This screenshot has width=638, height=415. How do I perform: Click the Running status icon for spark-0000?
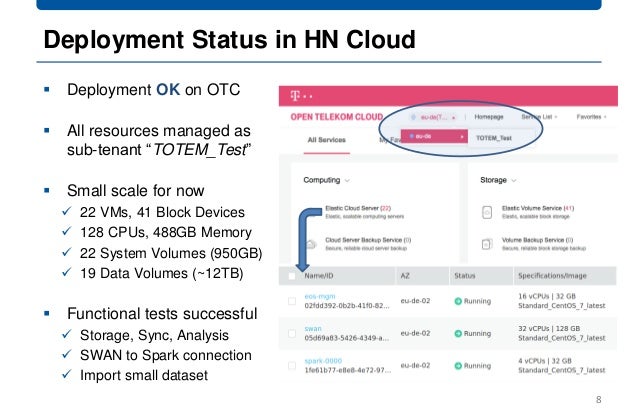[458, 365]
